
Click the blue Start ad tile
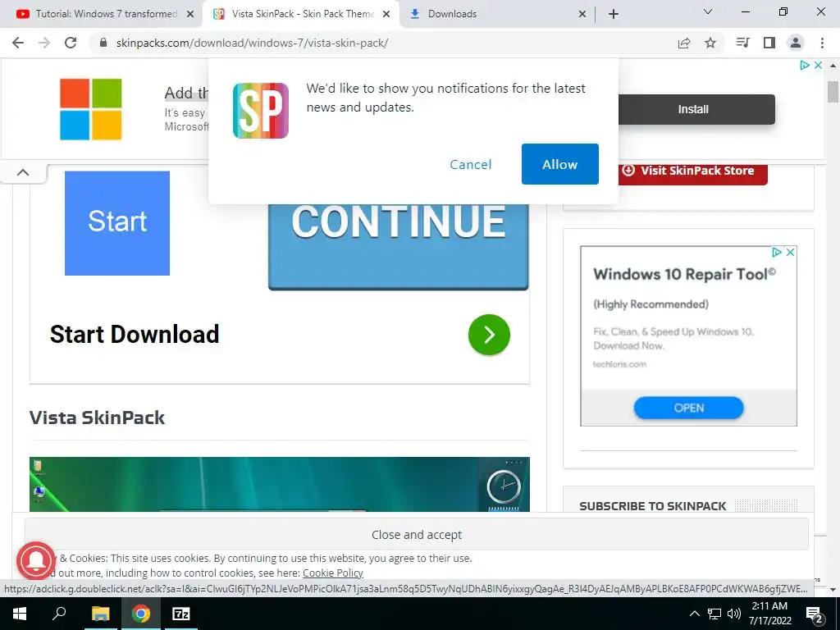coord(116,223)
